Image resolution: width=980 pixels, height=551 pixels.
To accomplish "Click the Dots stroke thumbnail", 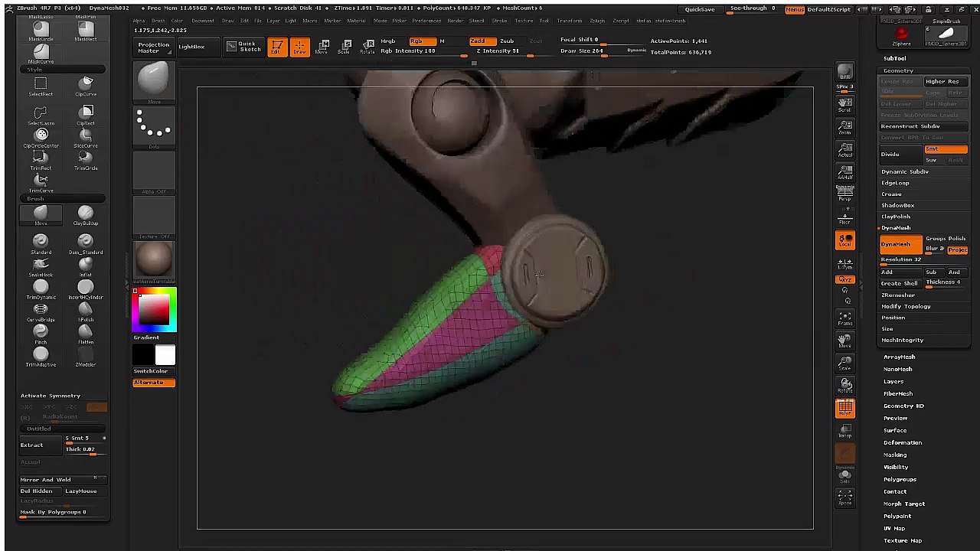I will click(154, 128).
